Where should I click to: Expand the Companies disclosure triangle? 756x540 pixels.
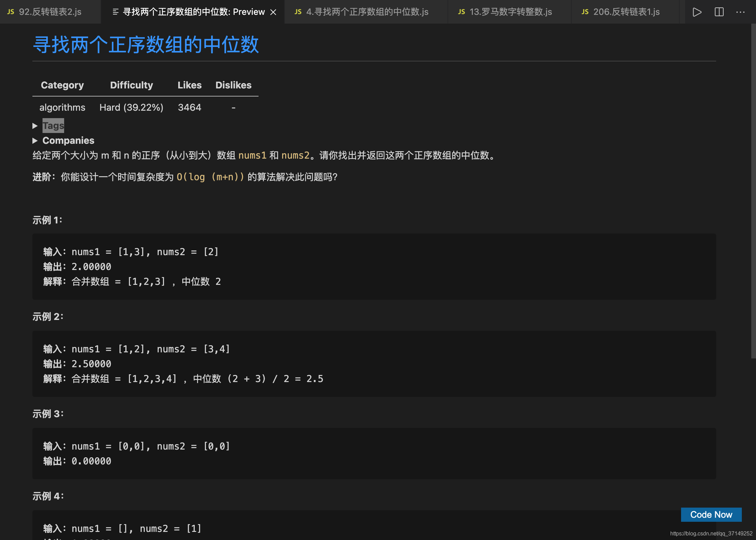[x=35, y=141]
